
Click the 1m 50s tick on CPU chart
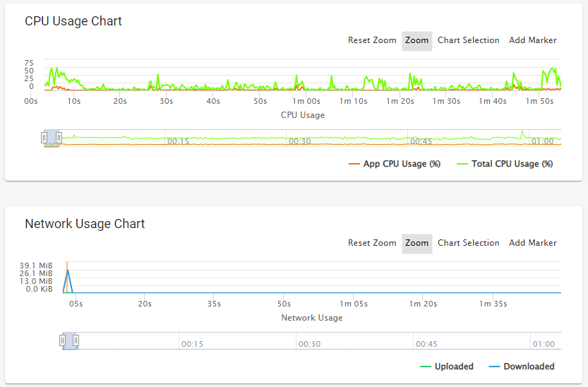coord(539,101)
